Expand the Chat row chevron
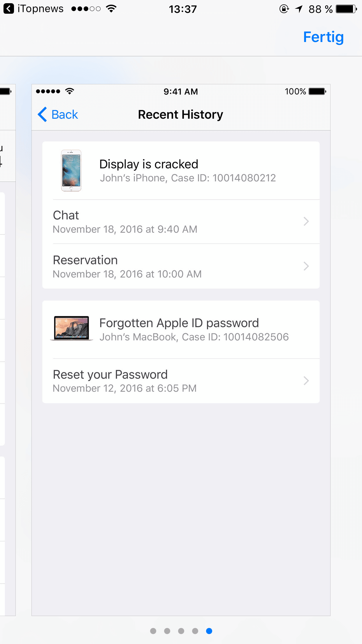The width and height of the screenshot is (362, 644). (306, 221)
